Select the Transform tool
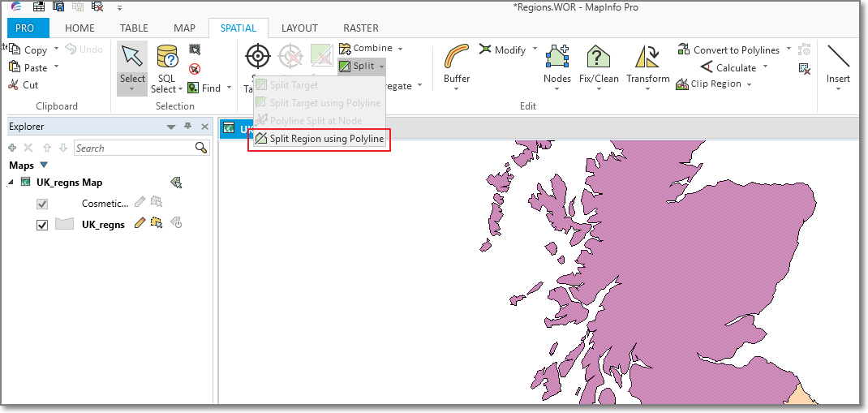868x413 pixels. click(x=647, y=58)
